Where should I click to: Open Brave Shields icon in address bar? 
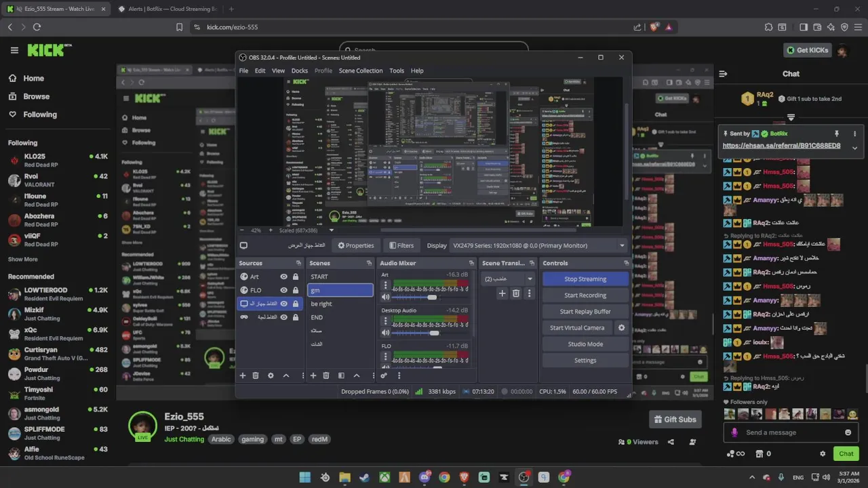click(x=654, y=27)
